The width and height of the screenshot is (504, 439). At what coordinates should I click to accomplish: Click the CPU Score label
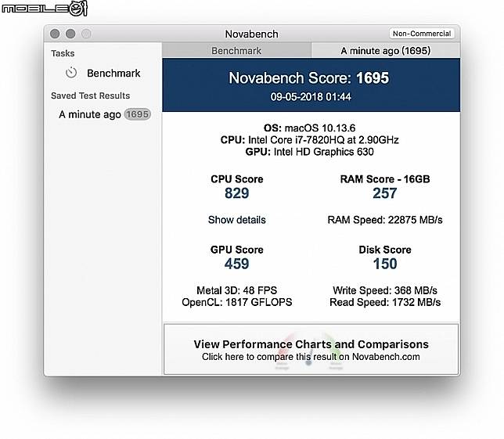[237, 179]
